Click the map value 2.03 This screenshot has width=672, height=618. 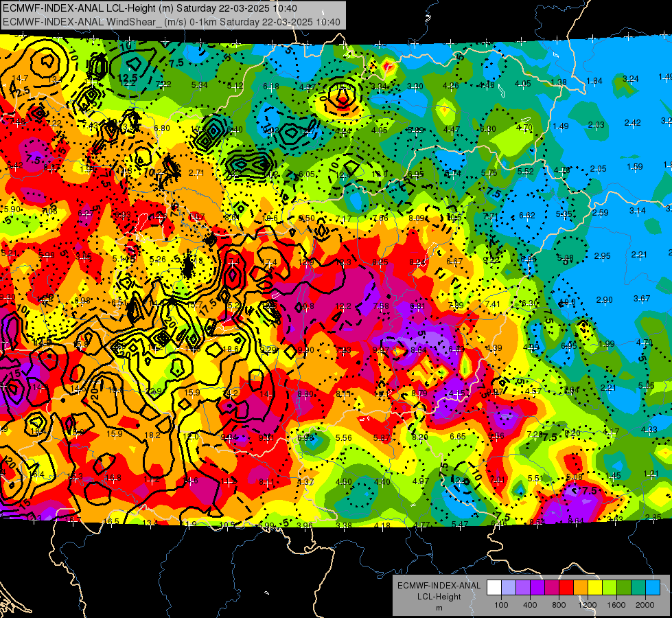tap(596, 125)
